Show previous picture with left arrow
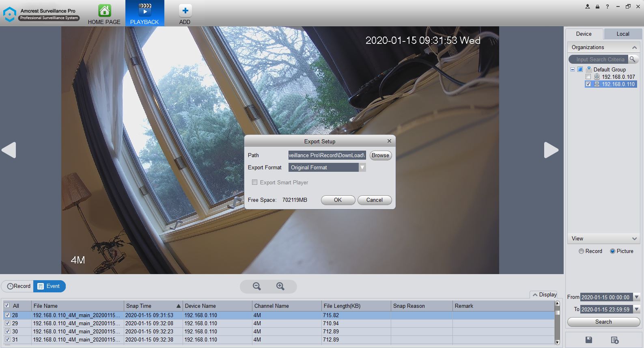The width and height of the screenshot is (644, 348). point(9,150)
